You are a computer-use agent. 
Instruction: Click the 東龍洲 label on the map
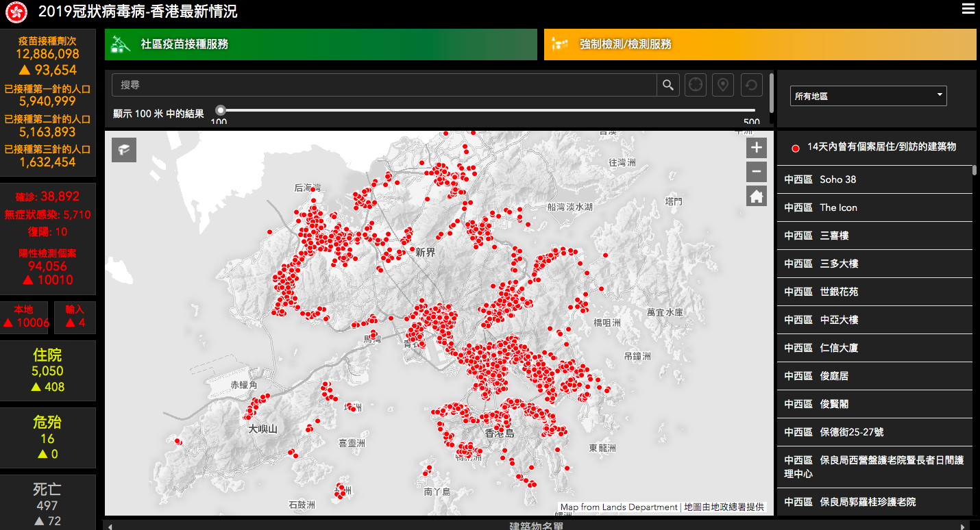point(602,448)
